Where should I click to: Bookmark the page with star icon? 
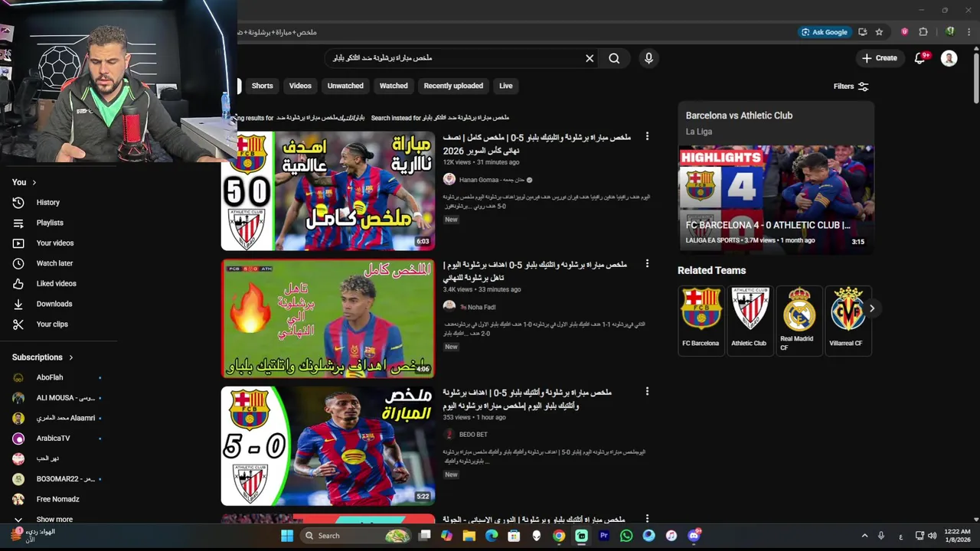click(x=879, y=32)
